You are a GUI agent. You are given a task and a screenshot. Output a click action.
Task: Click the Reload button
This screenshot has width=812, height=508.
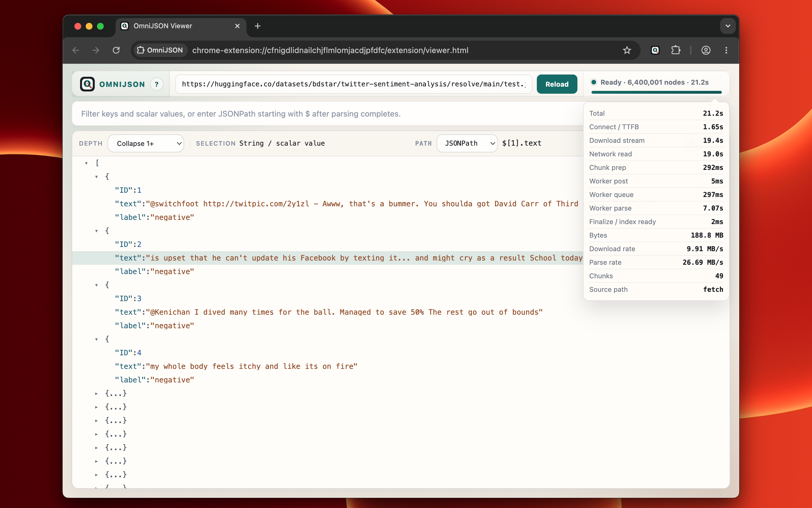[x=557, y=84]
